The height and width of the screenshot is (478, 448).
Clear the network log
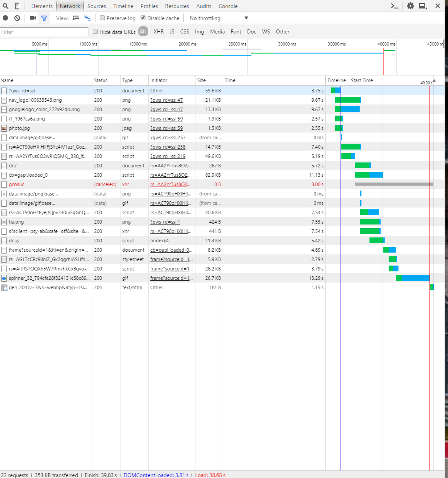pos(17,18)
